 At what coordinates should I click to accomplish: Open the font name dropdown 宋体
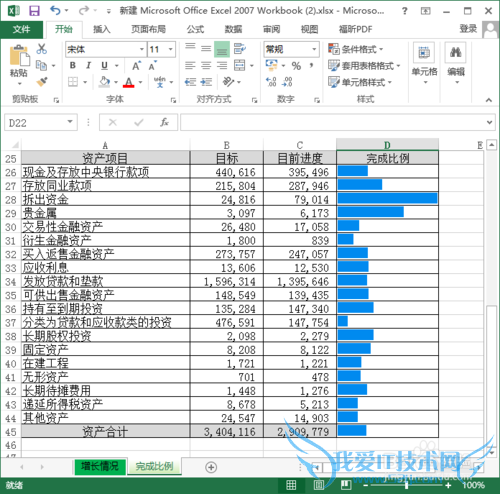[x=142, y=49]
